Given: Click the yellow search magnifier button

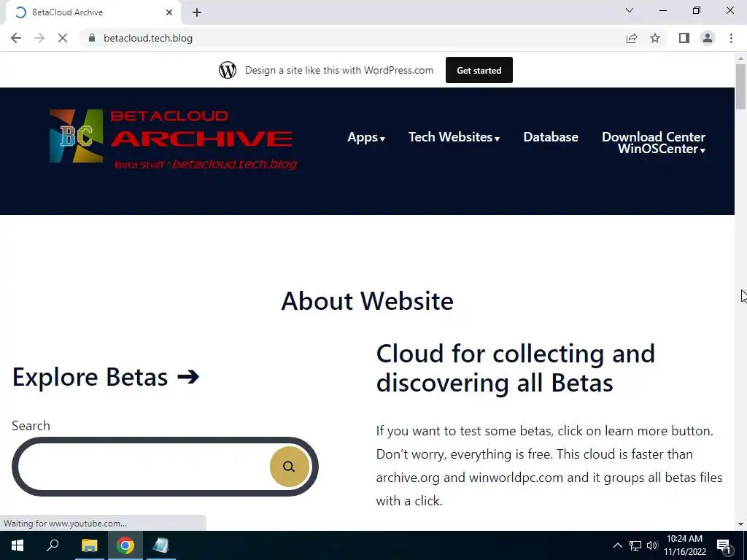Looking at the screenshot, I should (289, 467).
